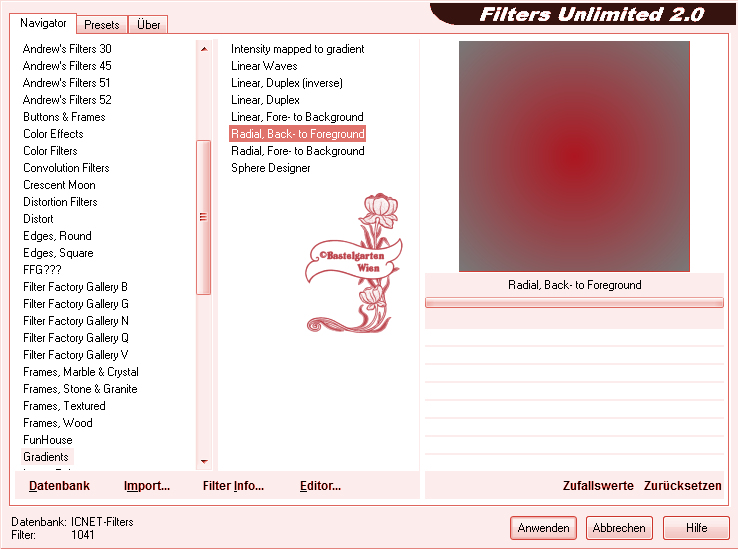Image resolution: width=738 pixels, height=549 pixels.
Task: Choose Buttons & Frames category
Action: pos(64,117)
